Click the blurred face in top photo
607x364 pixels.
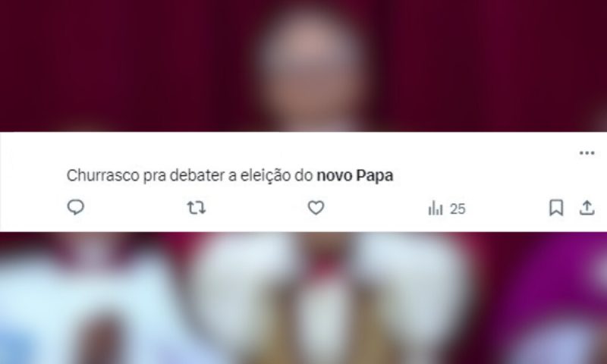(308, 66)
